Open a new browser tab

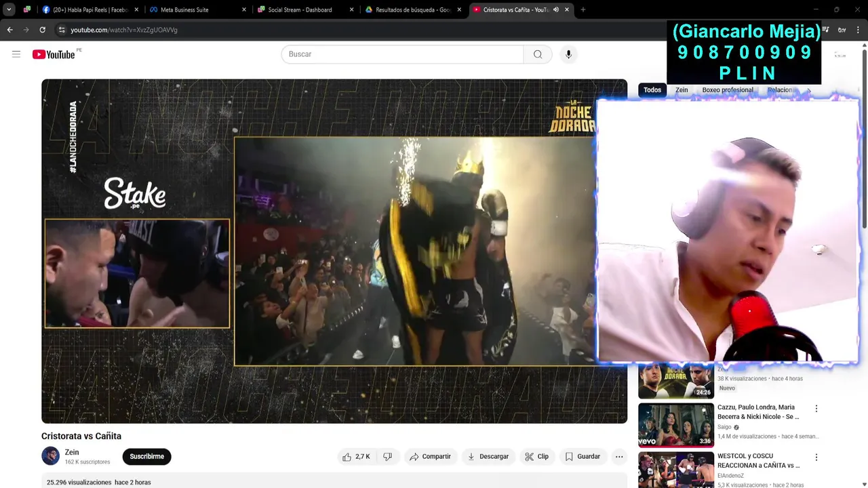583,9
